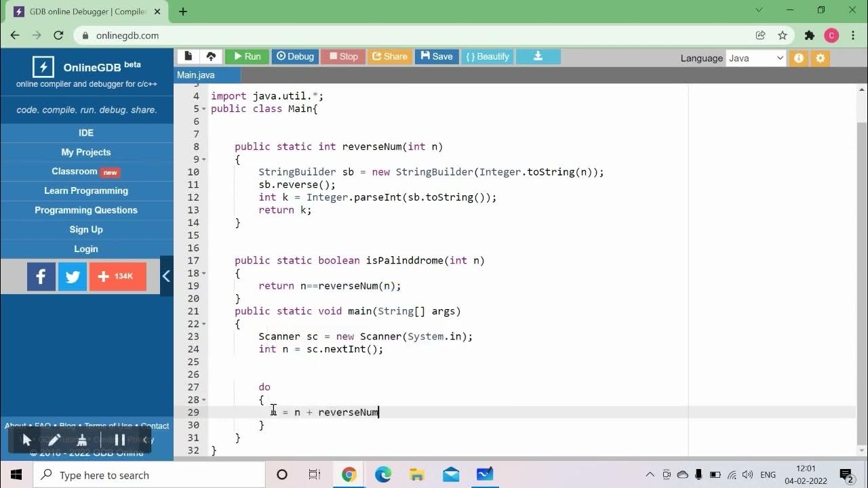The height and width of the screenshot is (488, 868).
Task: Open the tab search chevron in Chrome
Action: coord(759,10)
